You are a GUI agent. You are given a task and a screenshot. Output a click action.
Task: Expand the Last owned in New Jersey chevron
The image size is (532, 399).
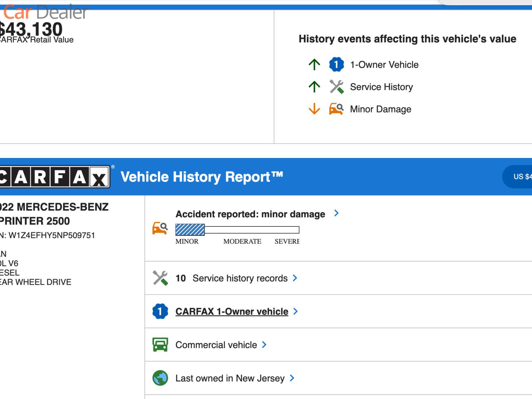[x=292, y=378]
